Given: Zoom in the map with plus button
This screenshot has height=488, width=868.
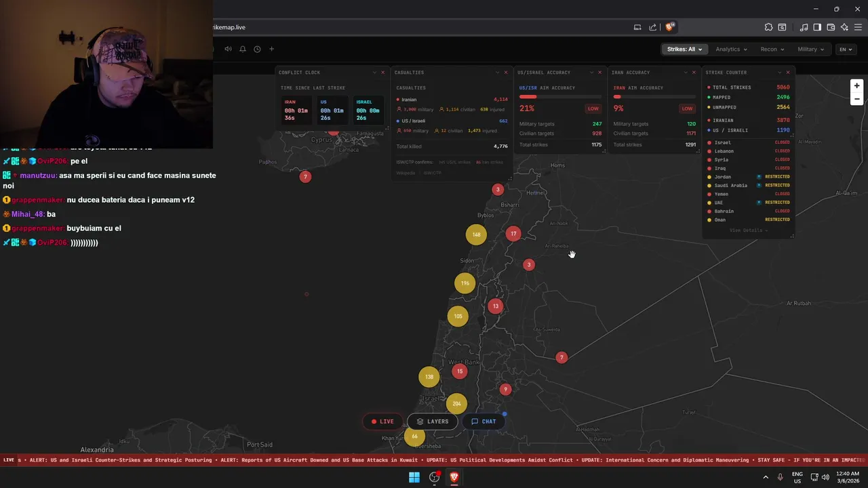Looking at the screenshot, I should [856, 85].
